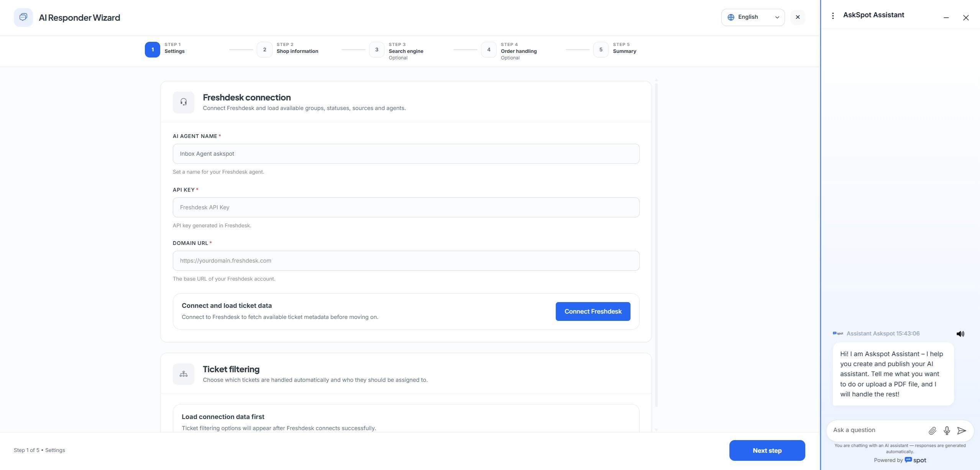Screen dimensions: 980x470
Task: Click the headset icon beside Freshdesk connection
Action: click(184, 102)
